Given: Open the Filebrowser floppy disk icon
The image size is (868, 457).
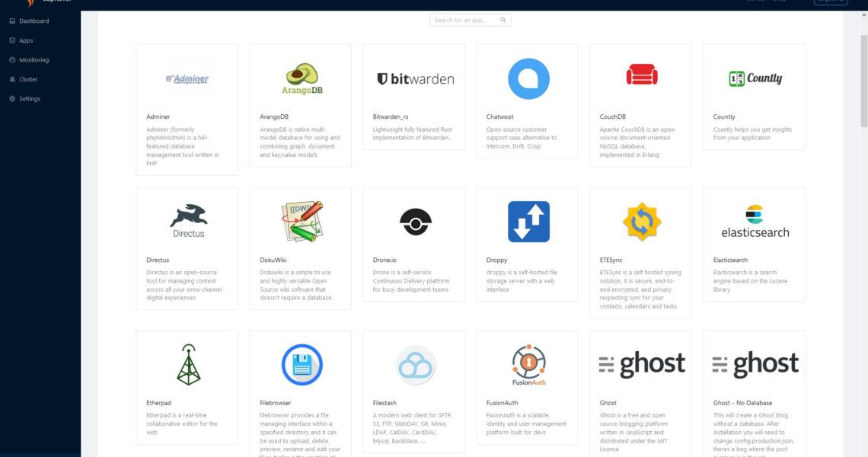Looking at the screenshot, I should point(302,365).
